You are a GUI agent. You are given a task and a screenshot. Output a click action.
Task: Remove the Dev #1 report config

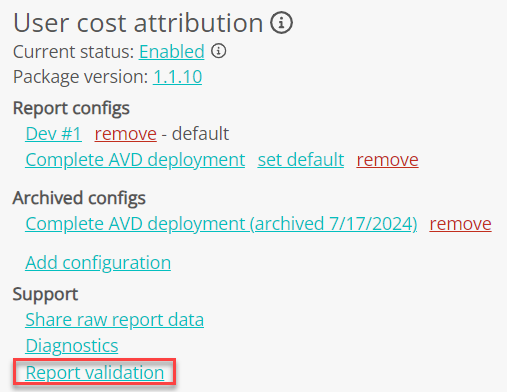tap(126, 134)
